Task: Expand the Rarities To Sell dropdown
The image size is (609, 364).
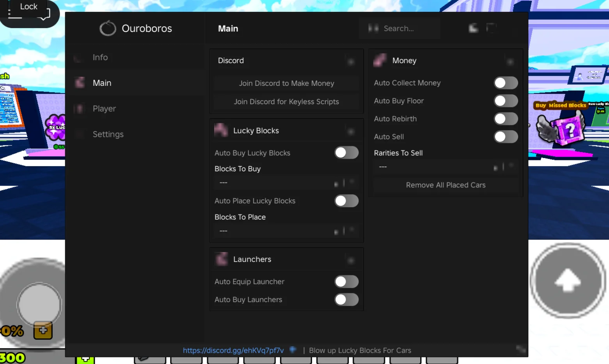Action: click(446, 167)
